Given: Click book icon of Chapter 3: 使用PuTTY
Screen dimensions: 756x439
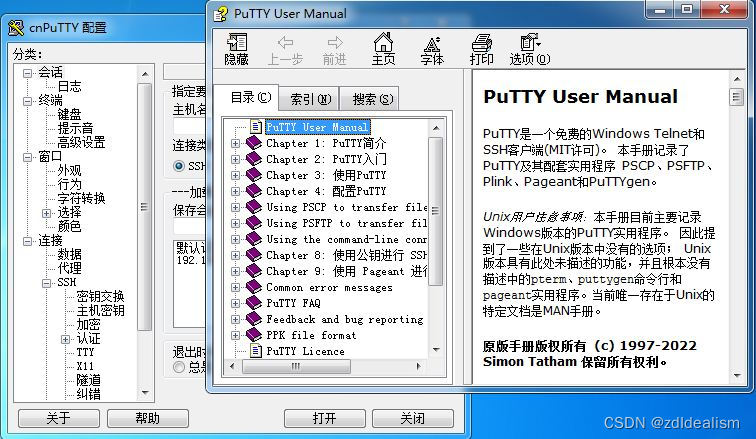Looking at the screenshot, I should pos(254,175).
